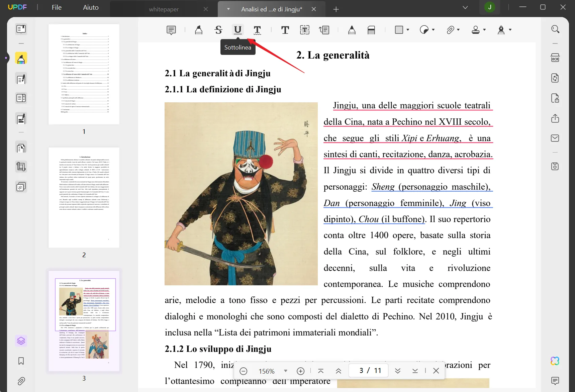Open the Aiuto menu
The width and height of the screenshot is (575, 392).
coord(91,7)
